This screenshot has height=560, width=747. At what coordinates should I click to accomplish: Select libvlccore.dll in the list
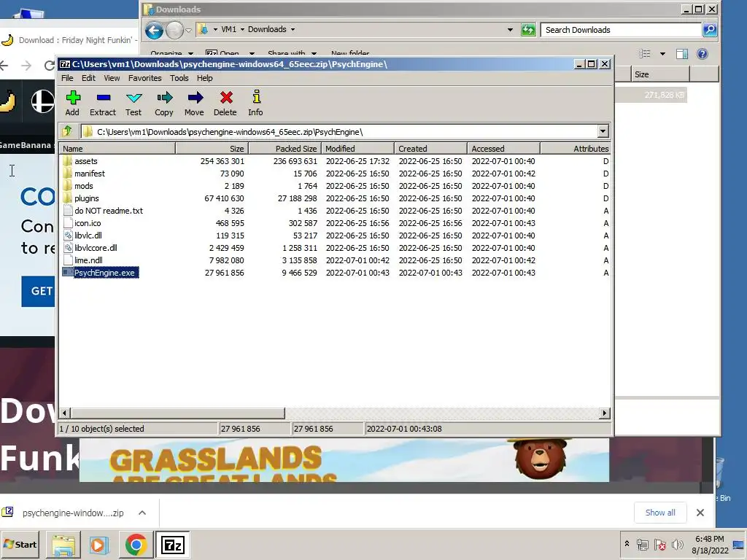pyautogui.click(x=96, y=248)
